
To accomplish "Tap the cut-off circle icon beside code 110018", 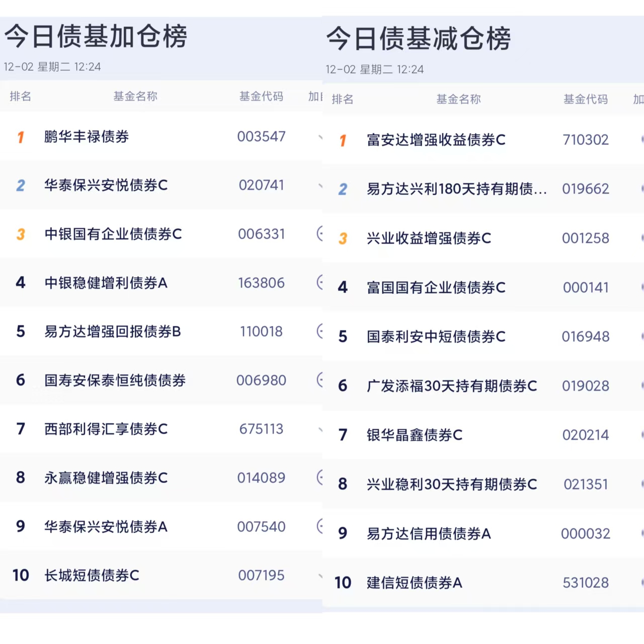I will pos(319,331).
